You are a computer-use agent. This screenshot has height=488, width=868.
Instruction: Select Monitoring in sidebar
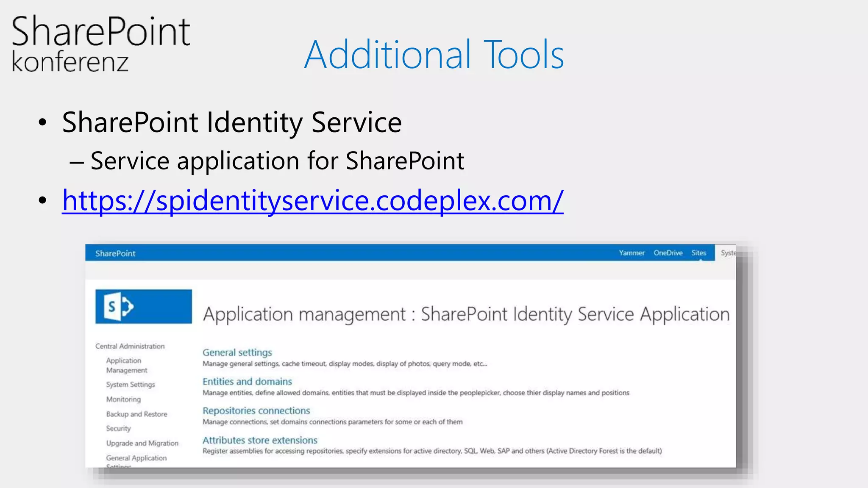(123, 399)
